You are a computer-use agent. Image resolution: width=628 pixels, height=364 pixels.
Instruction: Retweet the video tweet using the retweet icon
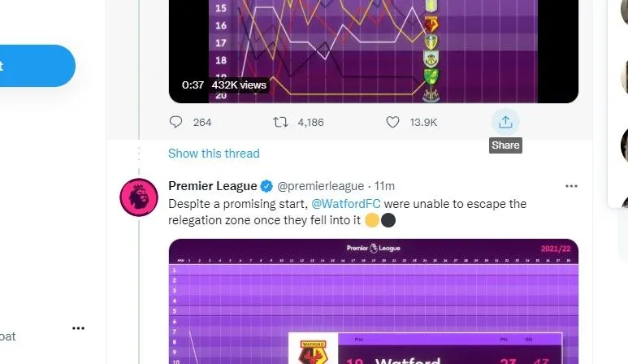pos(280,122)
